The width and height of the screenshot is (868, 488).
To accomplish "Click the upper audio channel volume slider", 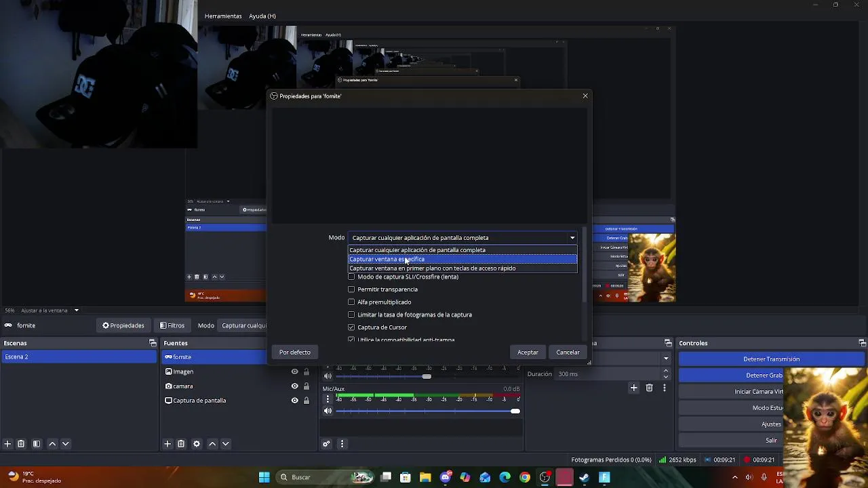I will click(427, 376).
